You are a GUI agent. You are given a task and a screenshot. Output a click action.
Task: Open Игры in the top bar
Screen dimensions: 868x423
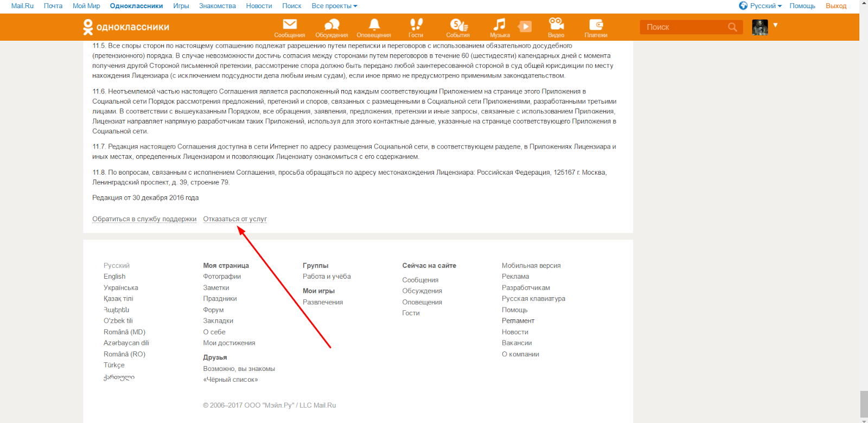(x=181, y=6)
